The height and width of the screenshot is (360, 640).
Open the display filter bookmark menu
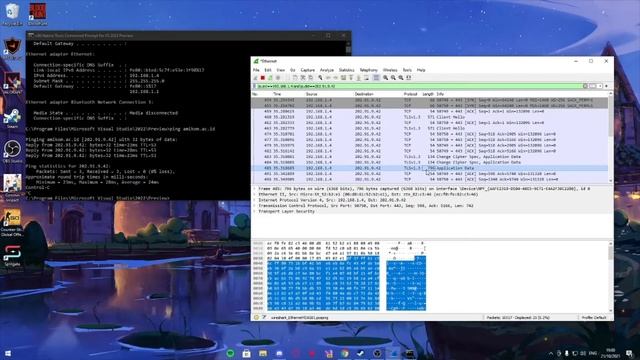click(x=255, y=86)
